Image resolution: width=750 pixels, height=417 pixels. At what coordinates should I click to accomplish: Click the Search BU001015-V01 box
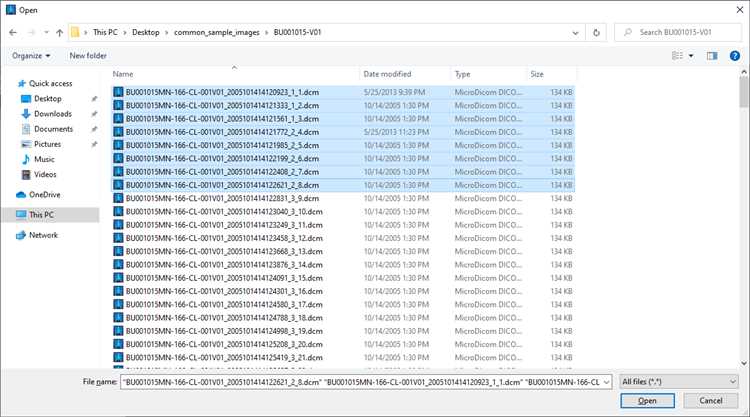tap(678, 33)
